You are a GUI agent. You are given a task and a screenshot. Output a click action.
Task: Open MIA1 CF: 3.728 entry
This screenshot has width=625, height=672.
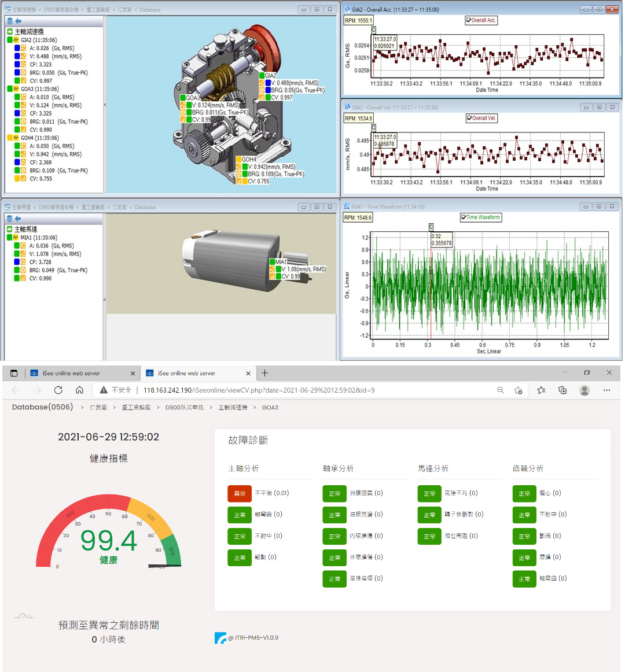click(40, 262)
